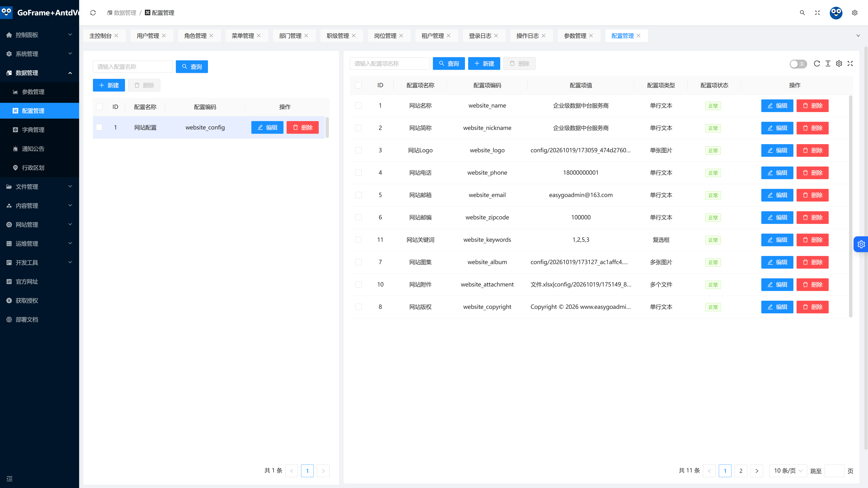Focus the 请输入配置项名称 search field
868x488 pixels.
pyautogui.click(x=389, y=64)
